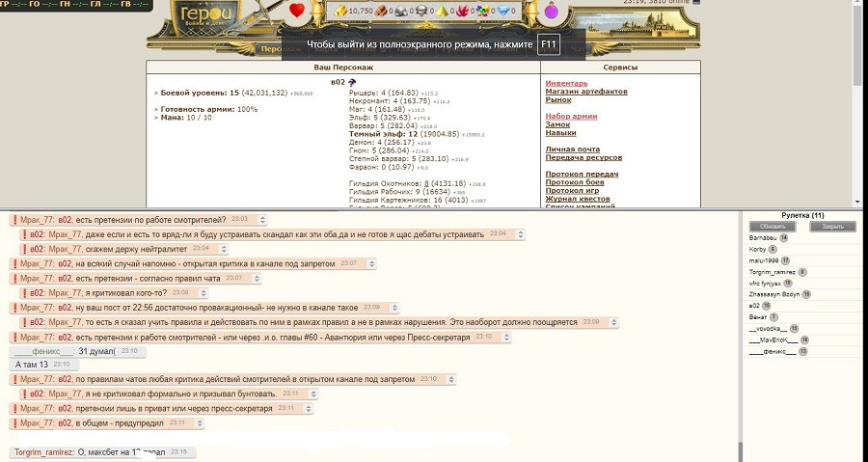Viewport: 868px width, 462px height.
Task: Open the Замок link
Action: pyautogui.click(x=557, y=124)
